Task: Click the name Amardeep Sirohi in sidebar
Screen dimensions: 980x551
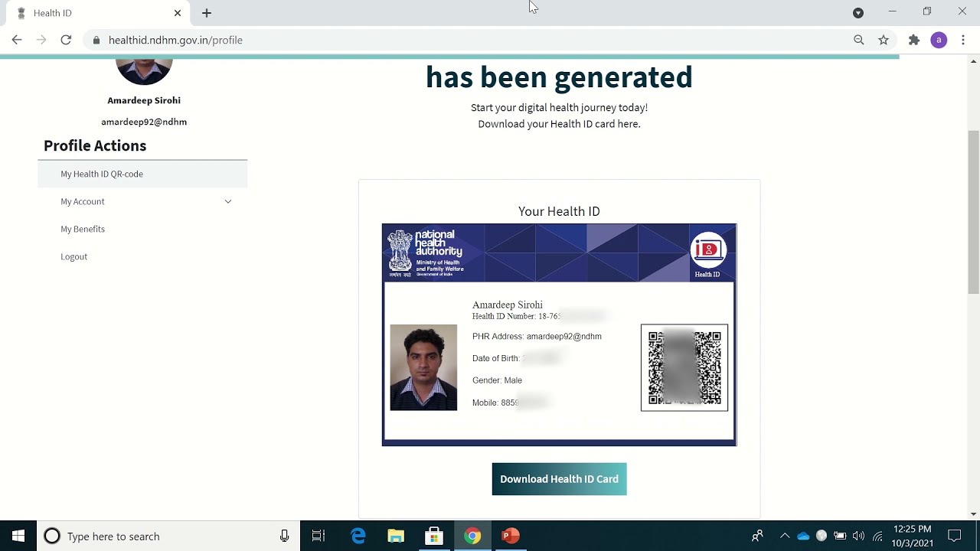Action: [x=144, y=100]
